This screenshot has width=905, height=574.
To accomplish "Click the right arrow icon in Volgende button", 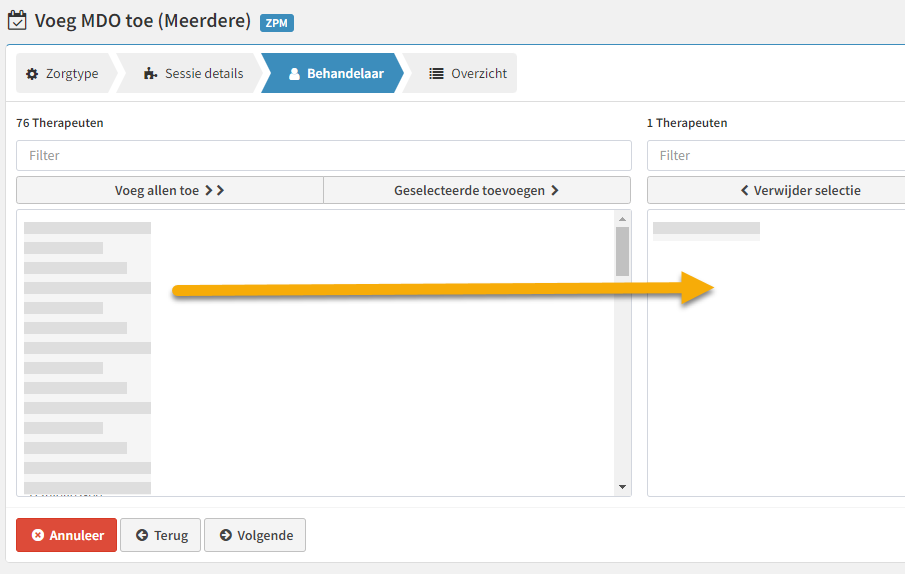I will pos(226,535).
